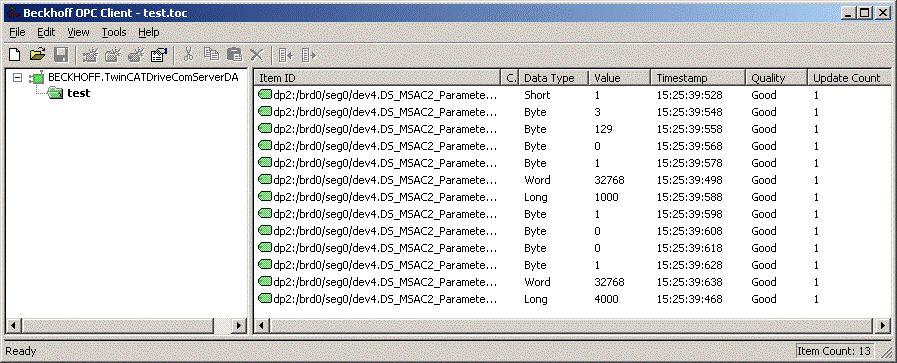
Task: Click the value 129 cell
Action: (603, 129)
